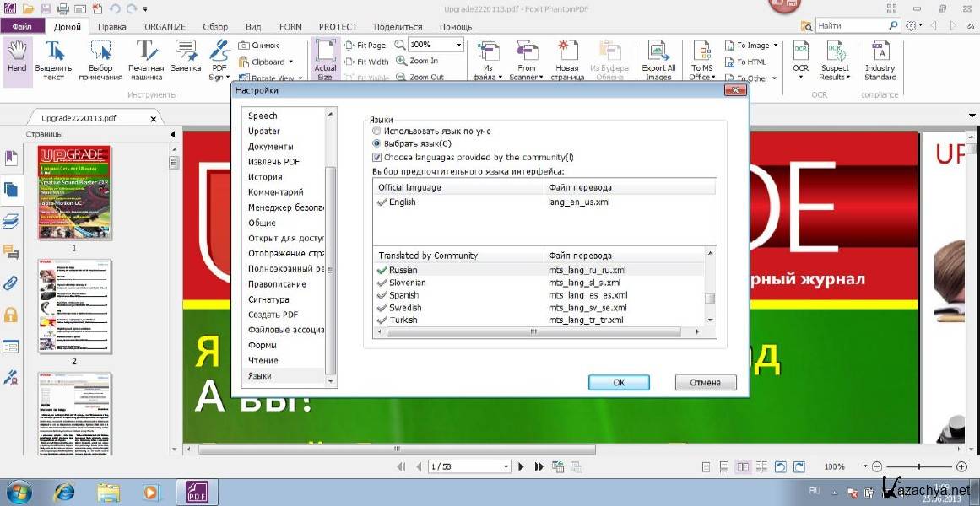Click the OCR icon in ribbon
980x506 pixels.
coord(800,57)
